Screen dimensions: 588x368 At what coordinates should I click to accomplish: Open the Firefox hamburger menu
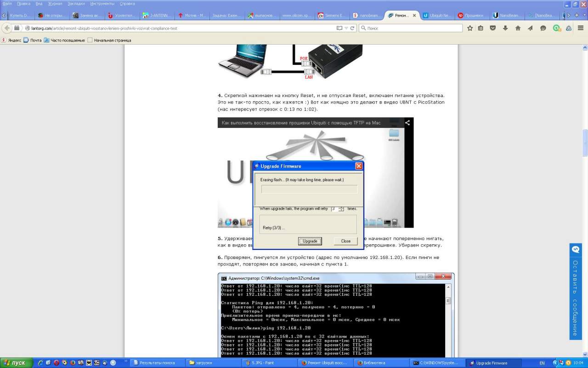pos(581,28)
